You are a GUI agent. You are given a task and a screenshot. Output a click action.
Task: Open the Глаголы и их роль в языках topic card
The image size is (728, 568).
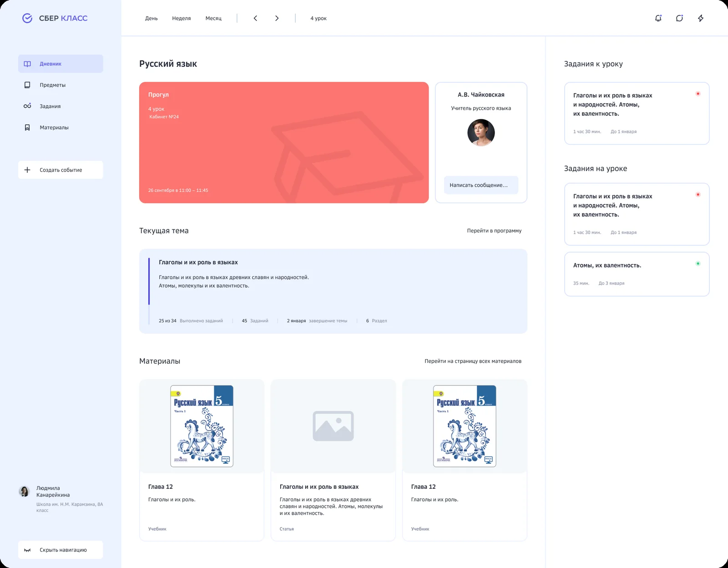pos(333,291)
